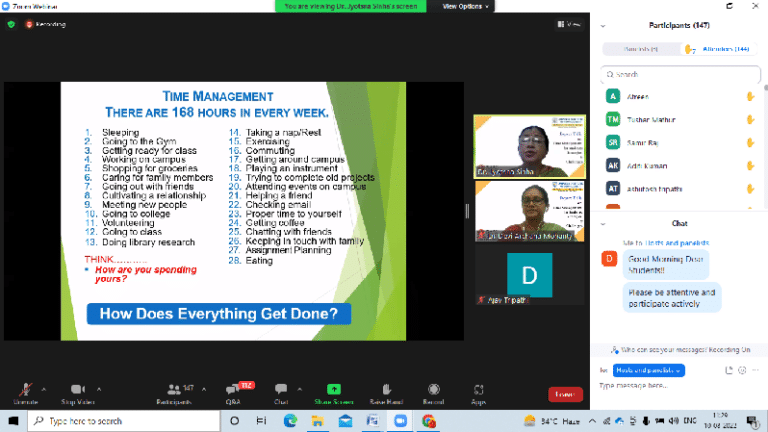Click the Chat icon in toolbar
This screenshot has width=768, height=432.
tap(281, 389)
